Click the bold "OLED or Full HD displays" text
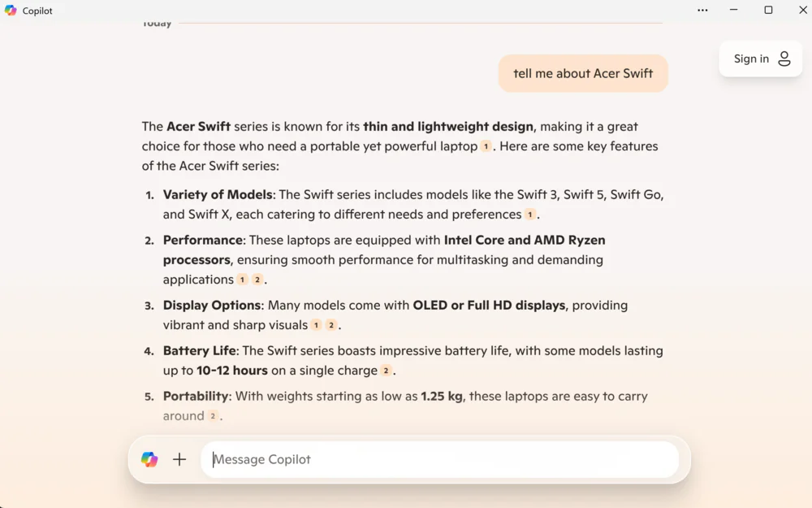This screenshot has width=812, height=508. (x=489, y=305)
